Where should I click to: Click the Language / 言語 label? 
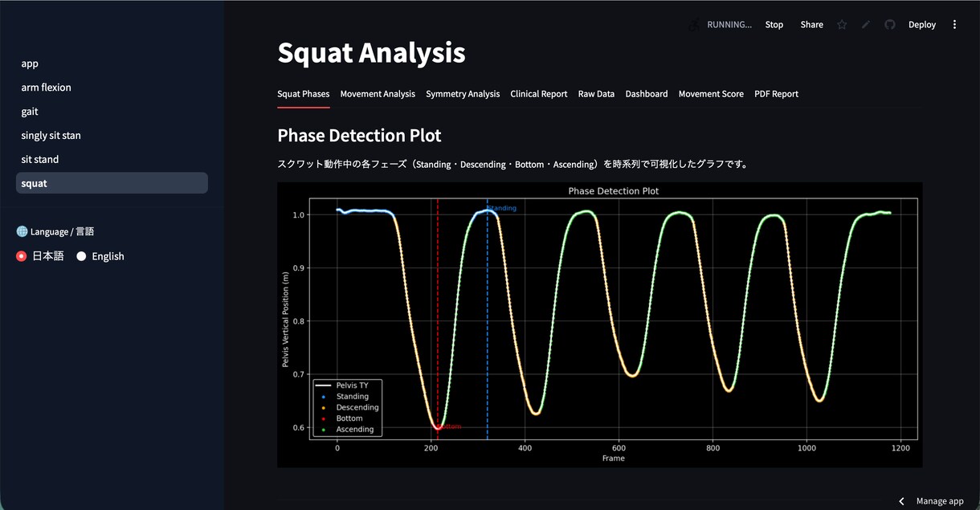click(62, 231)
